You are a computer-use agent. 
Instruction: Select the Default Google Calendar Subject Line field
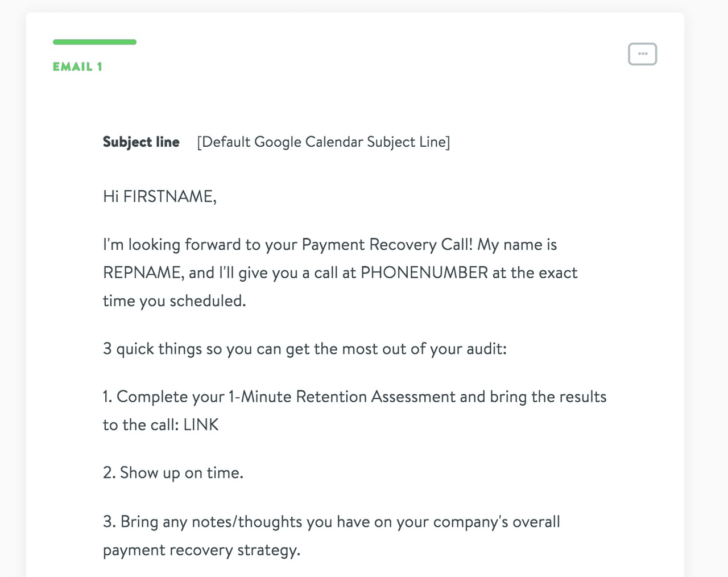click(323, 142)
